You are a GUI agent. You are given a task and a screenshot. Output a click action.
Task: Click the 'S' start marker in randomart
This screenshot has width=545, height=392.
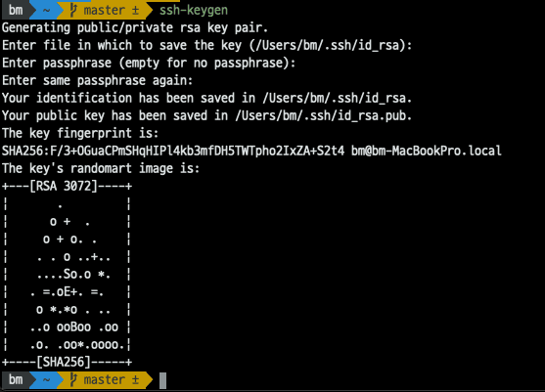point(68,275)
